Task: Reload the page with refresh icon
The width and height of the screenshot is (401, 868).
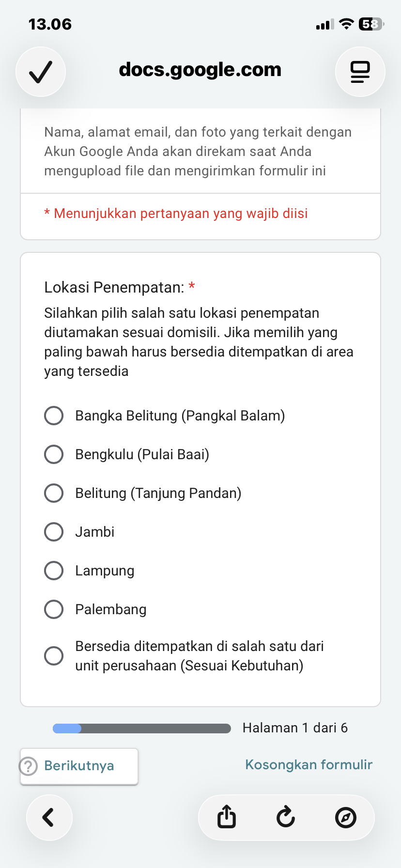Action: 286,817
